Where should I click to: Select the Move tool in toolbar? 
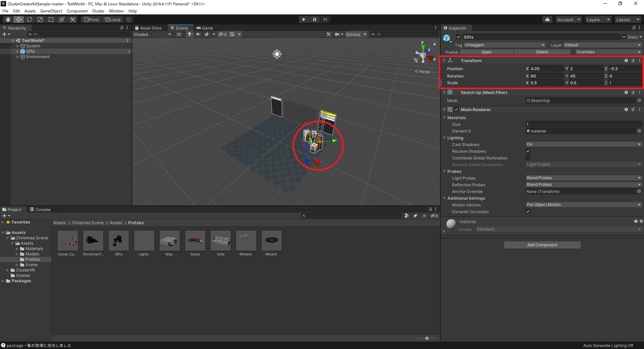click(x=18, y=19)
